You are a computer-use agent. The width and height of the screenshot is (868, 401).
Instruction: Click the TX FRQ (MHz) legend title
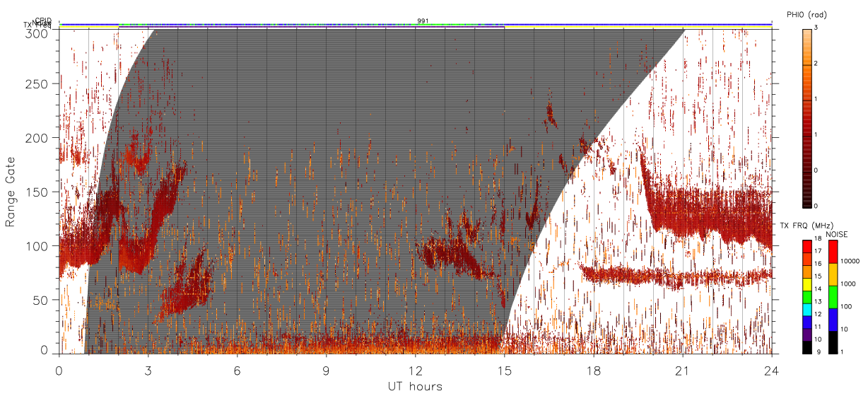[x=805, y=225]
